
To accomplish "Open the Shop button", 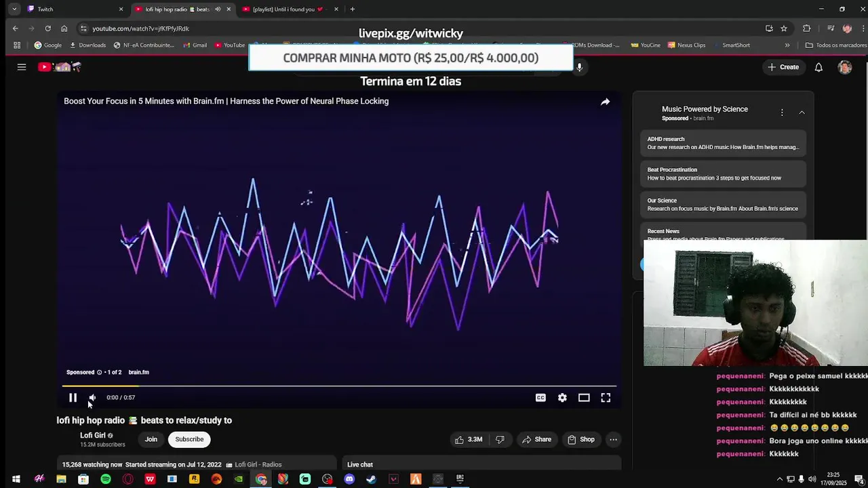I will (x=581, y=439).
